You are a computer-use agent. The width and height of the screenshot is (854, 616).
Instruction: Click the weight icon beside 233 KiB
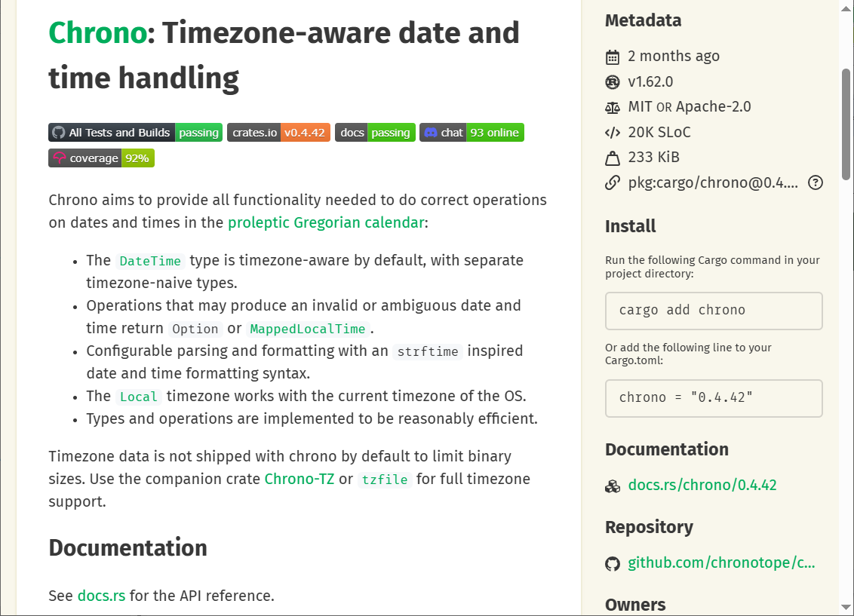tap(613, 158)
